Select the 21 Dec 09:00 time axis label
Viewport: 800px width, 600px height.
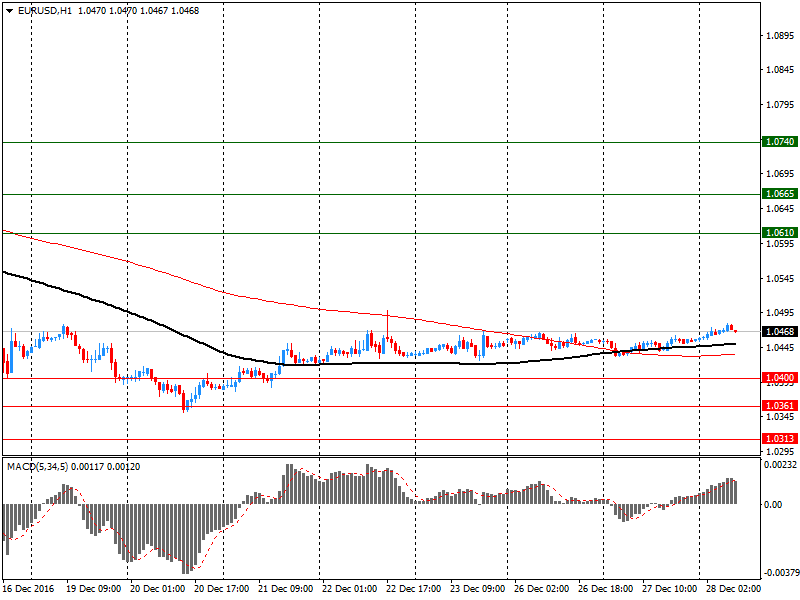(286, 589)
